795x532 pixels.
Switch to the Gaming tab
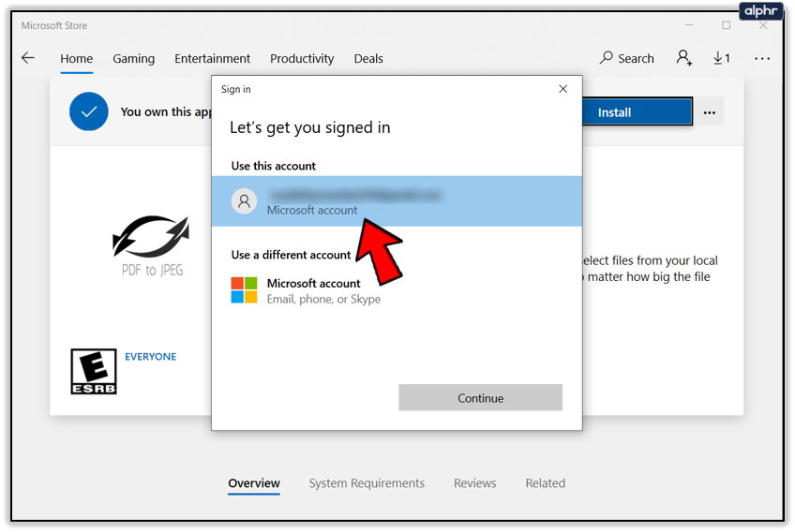134,59
